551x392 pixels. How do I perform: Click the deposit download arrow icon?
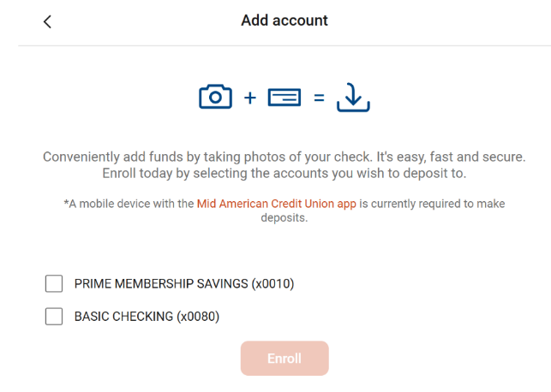pyautogui.click(x=353, y=98)
